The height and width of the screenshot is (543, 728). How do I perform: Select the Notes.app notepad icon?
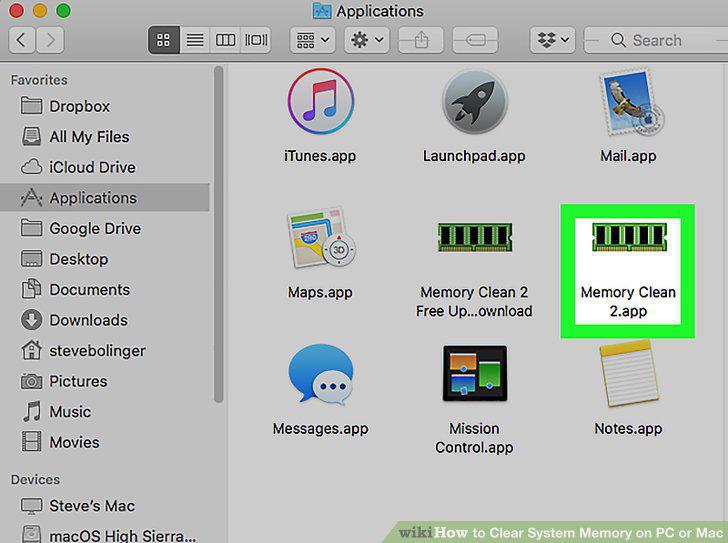pyautogui.click(x=629, y=373)
